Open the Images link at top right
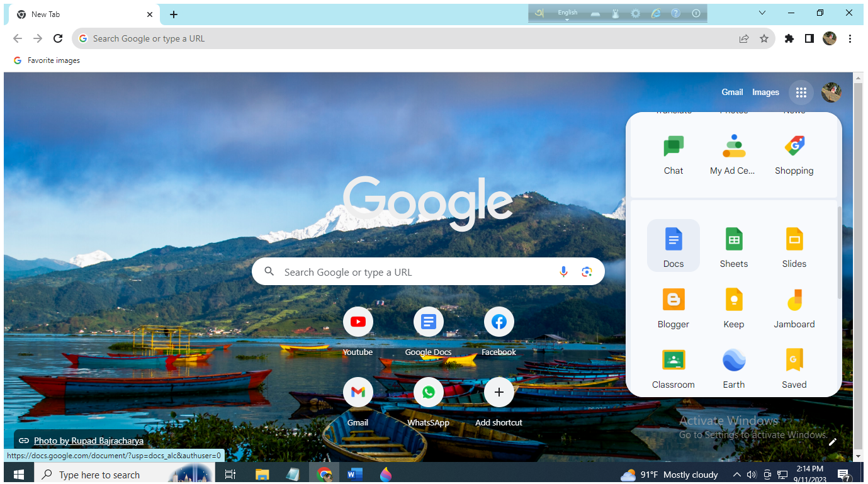 (765, 92)
